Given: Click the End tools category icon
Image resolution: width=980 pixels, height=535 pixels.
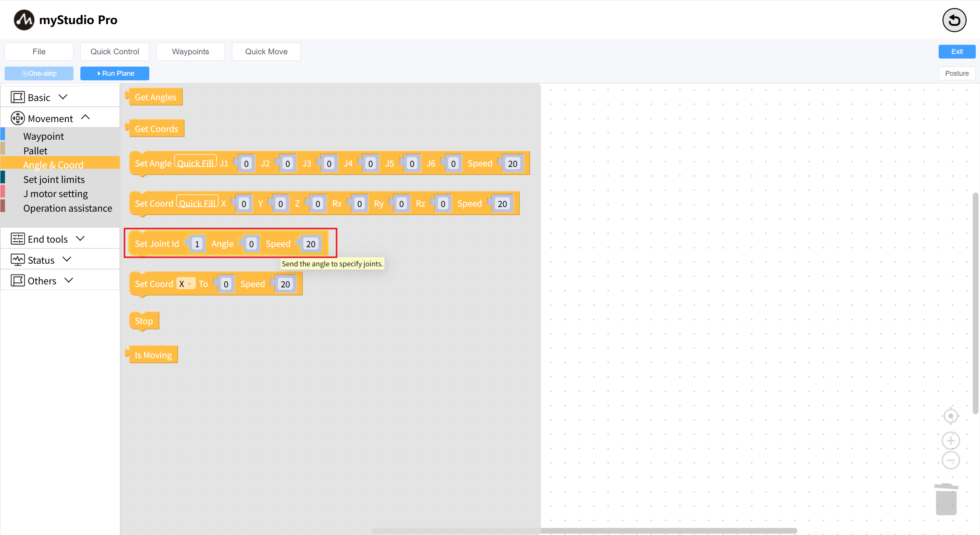Looking at the screenshot, I should [18, 239].
